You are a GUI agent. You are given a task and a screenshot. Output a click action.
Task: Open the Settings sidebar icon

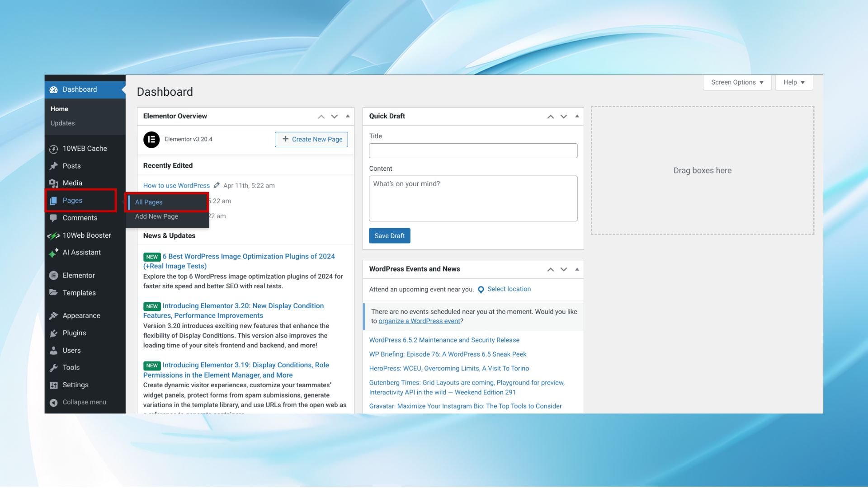[x=54, y=385]
